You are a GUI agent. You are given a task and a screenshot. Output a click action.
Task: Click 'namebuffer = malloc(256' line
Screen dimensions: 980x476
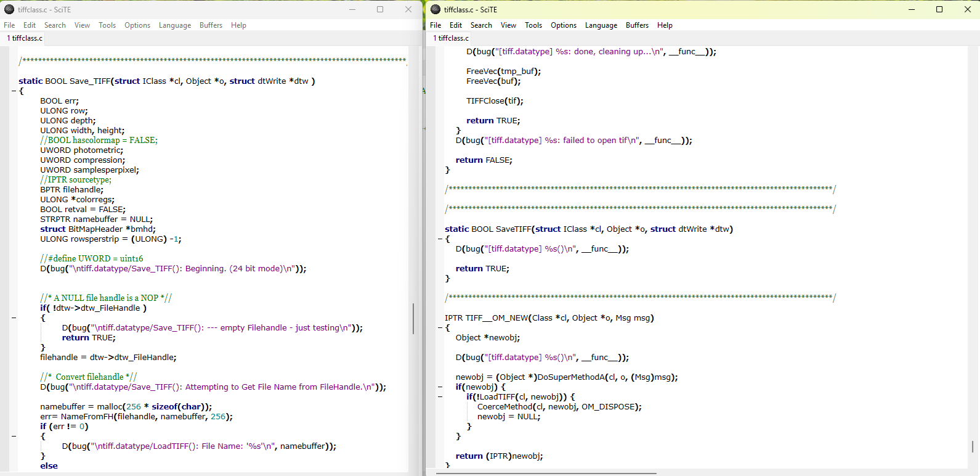point(126,406)
